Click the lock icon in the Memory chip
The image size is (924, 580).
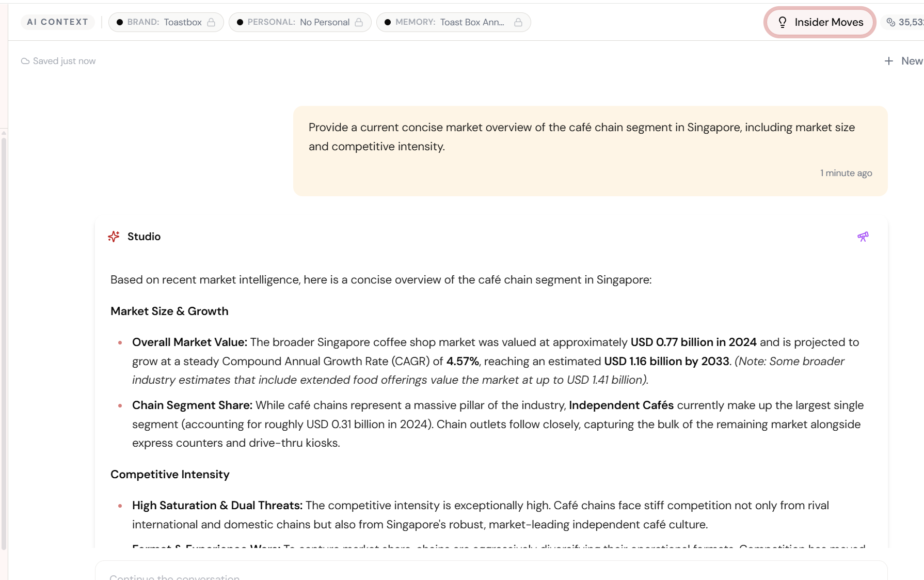coord(518,22)
